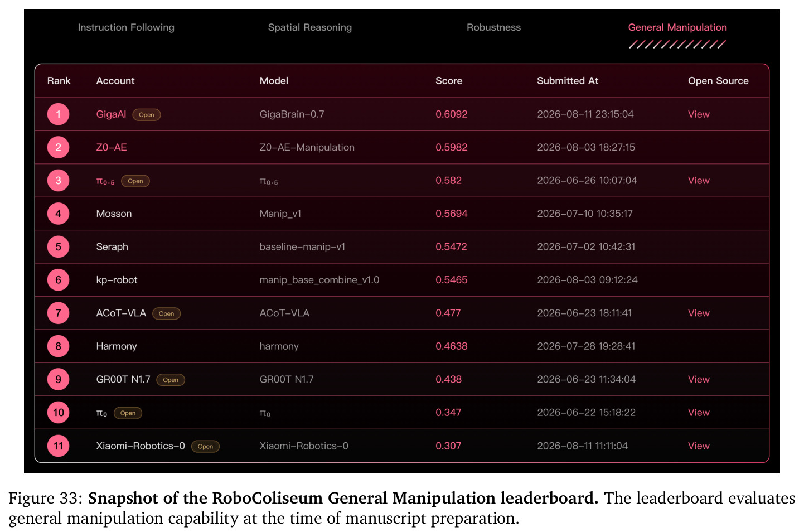Click the π0.5 account name
The width and height of the screenshot is (804, 532).
105,181
